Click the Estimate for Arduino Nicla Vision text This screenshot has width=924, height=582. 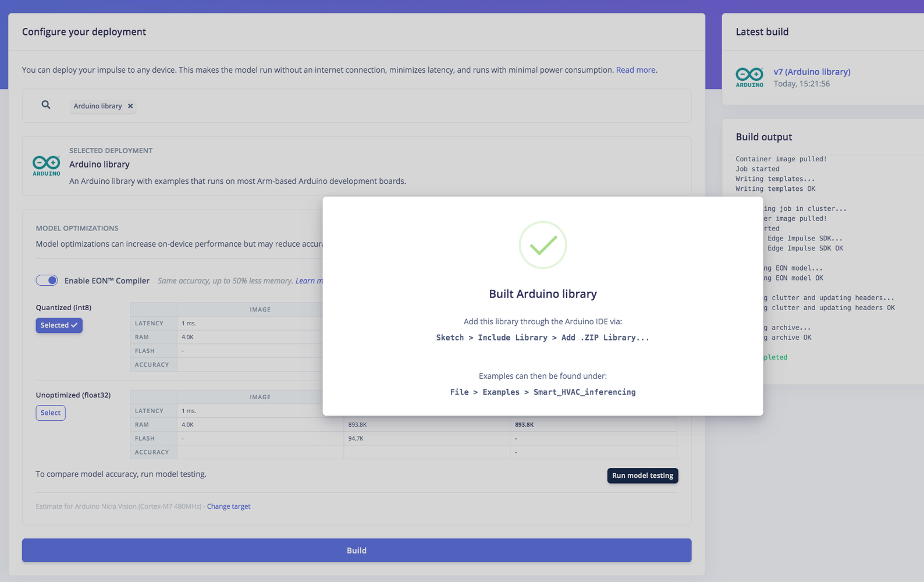tap(119, 506)
